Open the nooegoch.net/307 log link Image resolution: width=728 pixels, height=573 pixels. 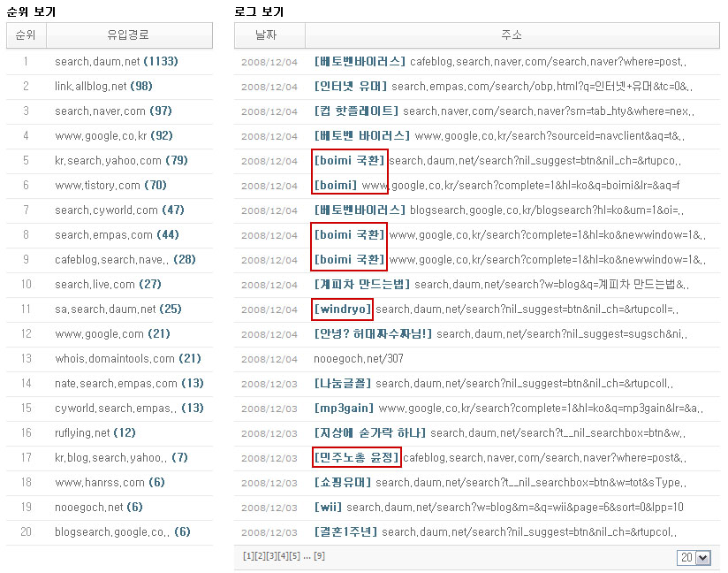click(359, 359)
